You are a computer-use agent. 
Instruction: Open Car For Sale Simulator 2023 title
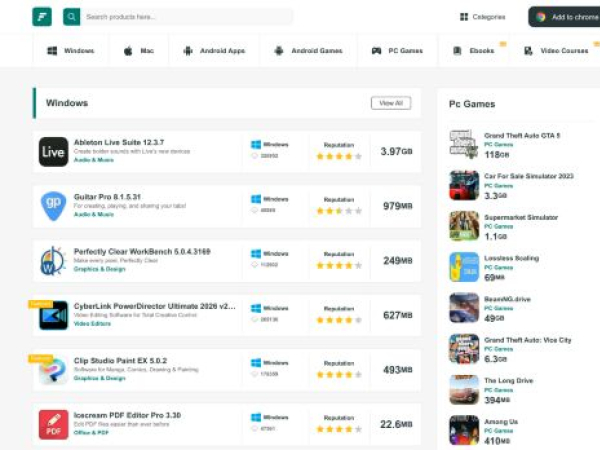(529, 176)
